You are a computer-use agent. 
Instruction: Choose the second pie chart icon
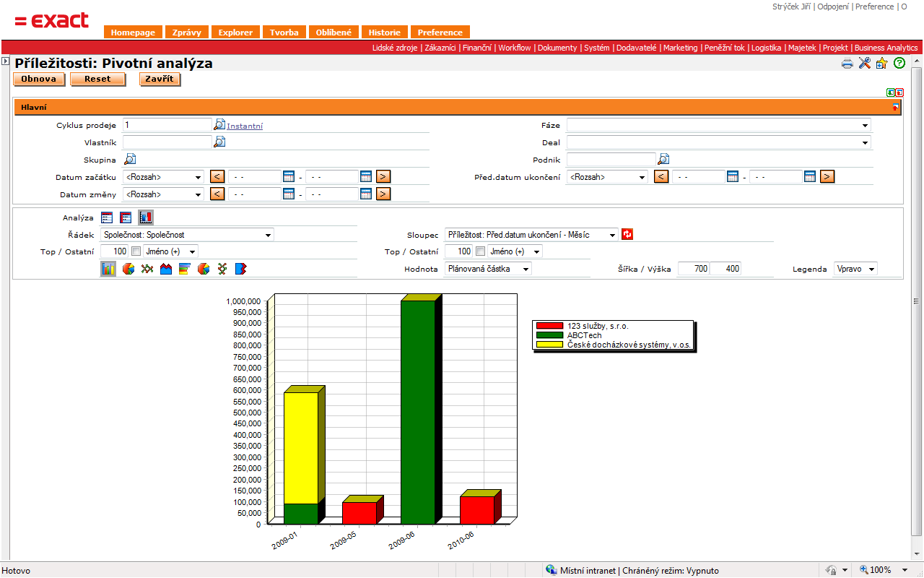(x=204, y=269)
